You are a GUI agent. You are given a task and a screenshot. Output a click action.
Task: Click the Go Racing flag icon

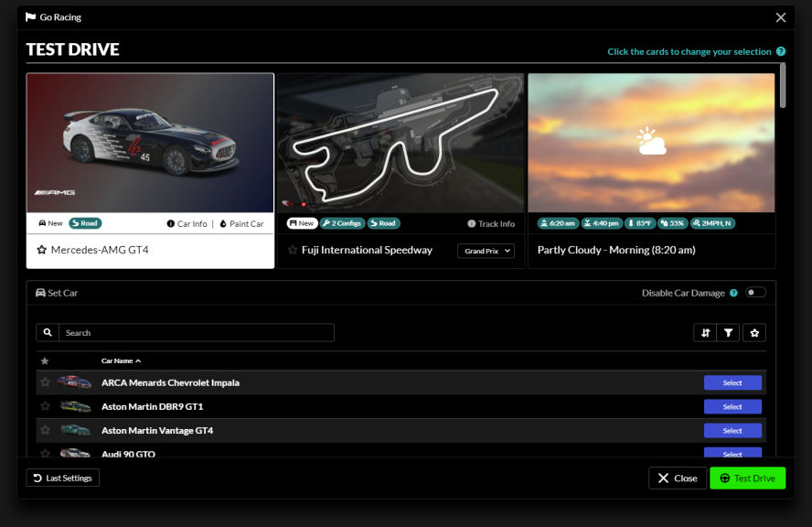click(x=29, y=16)
